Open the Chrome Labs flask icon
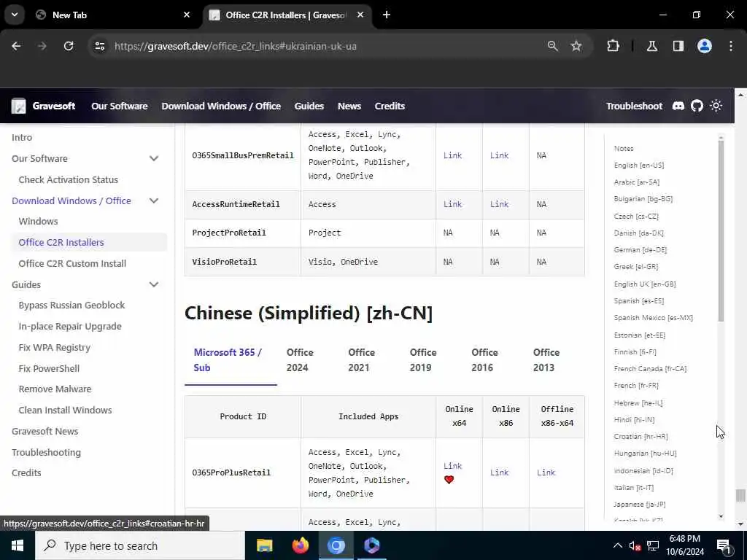Viewport: 747px width, 560px height. coord(652,46)
